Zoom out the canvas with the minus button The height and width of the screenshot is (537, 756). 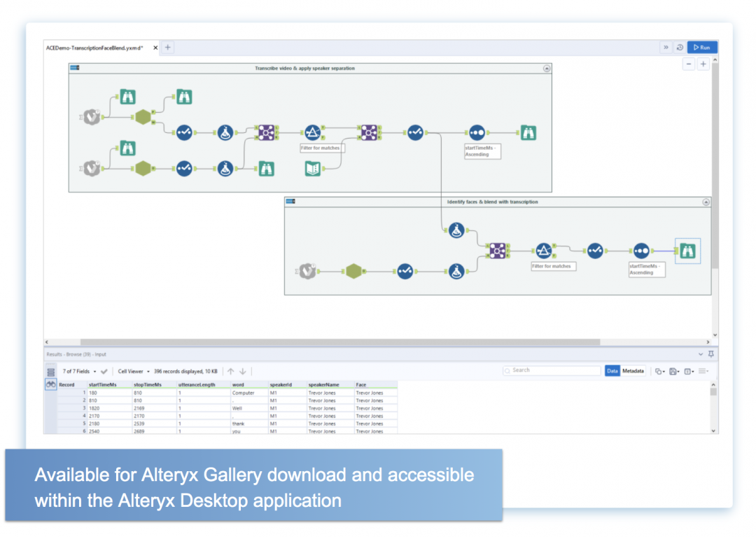click(689, 64)
